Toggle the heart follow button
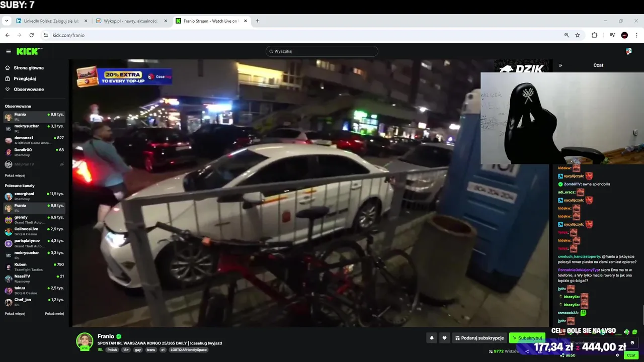 coord(444,338)
